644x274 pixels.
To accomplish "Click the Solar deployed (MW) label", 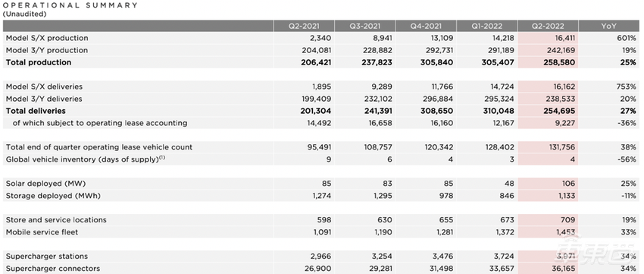I will coord(46,184).
